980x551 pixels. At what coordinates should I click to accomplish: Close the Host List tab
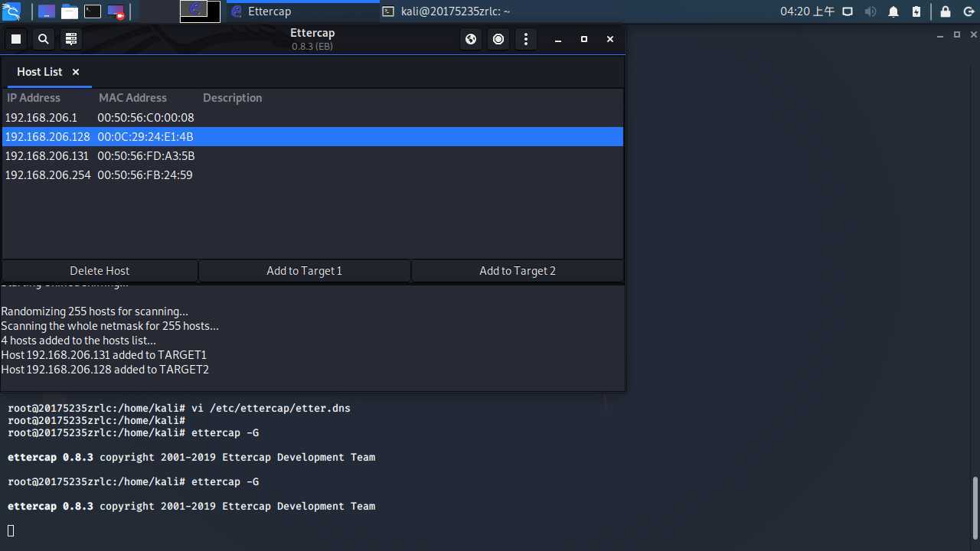click(x=76, y=72)
